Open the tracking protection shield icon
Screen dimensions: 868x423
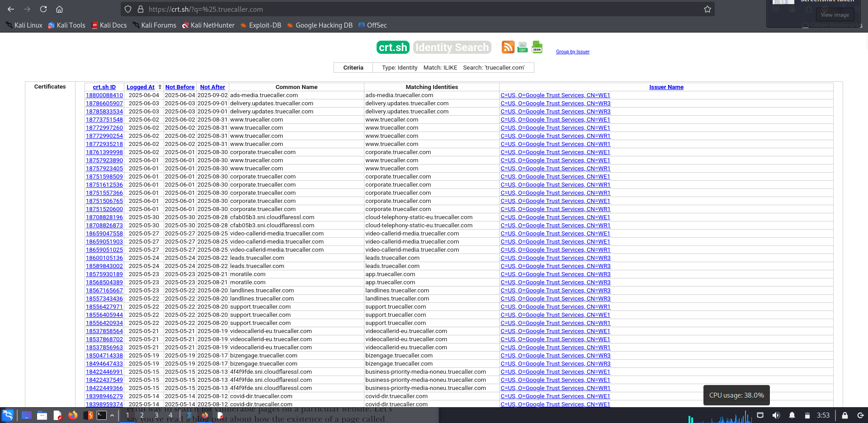point(128,9)
